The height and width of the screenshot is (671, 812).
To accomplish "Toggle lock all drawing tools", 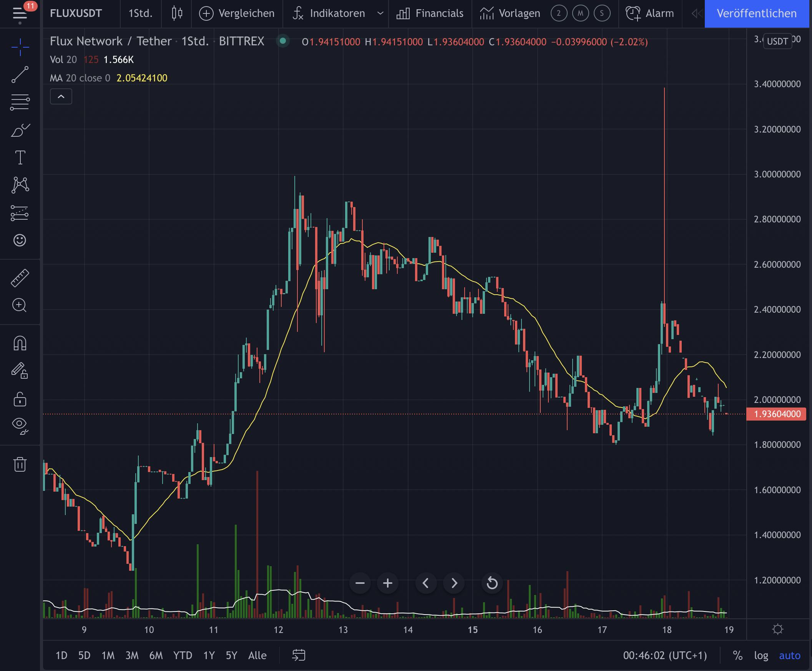I will point(20,399).
